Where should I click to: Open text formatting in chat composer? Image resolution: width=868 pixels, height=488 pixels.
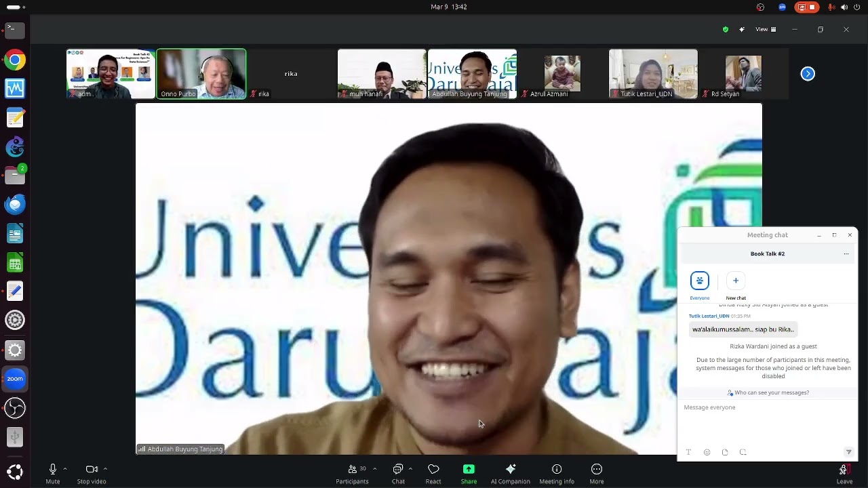[x=688, y=452]
